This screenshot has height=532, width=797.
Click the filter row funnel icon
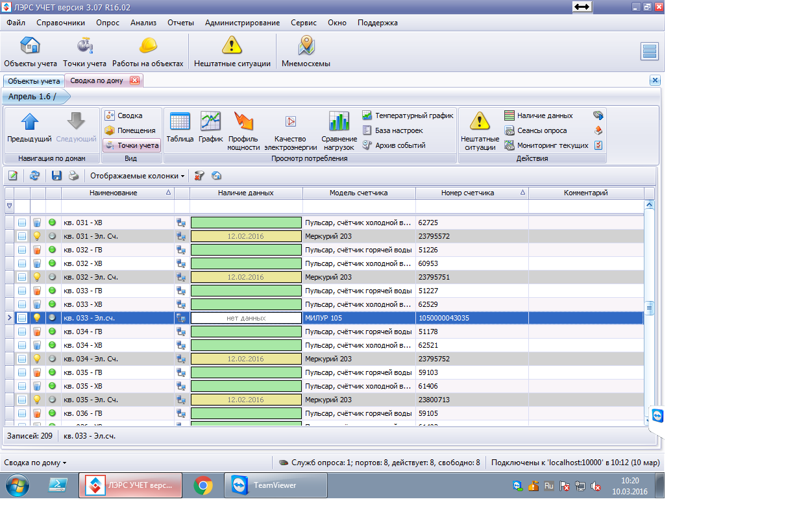(x=9, y=206)
